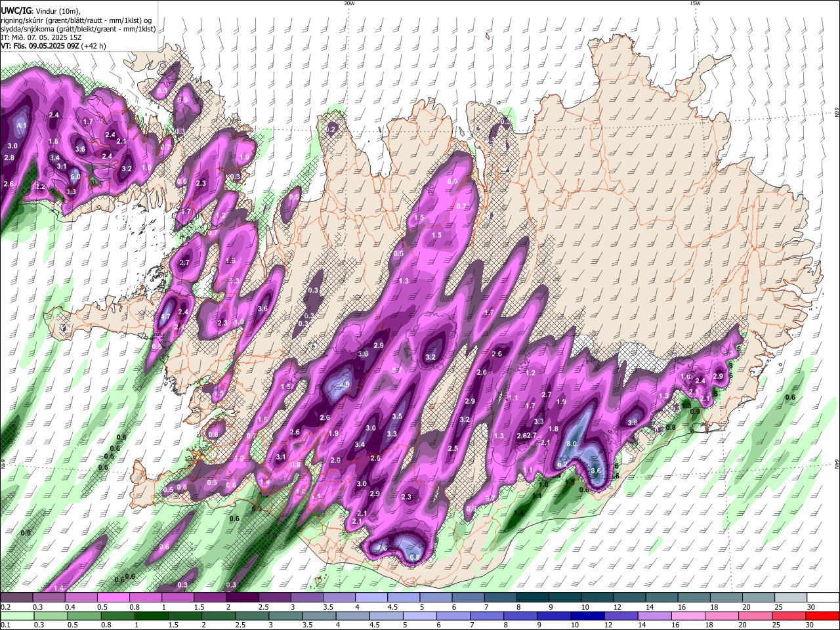Click the '0.1' label on the rain scale
The height and width of the screenshot is (630, 840).
pos(5,626)
